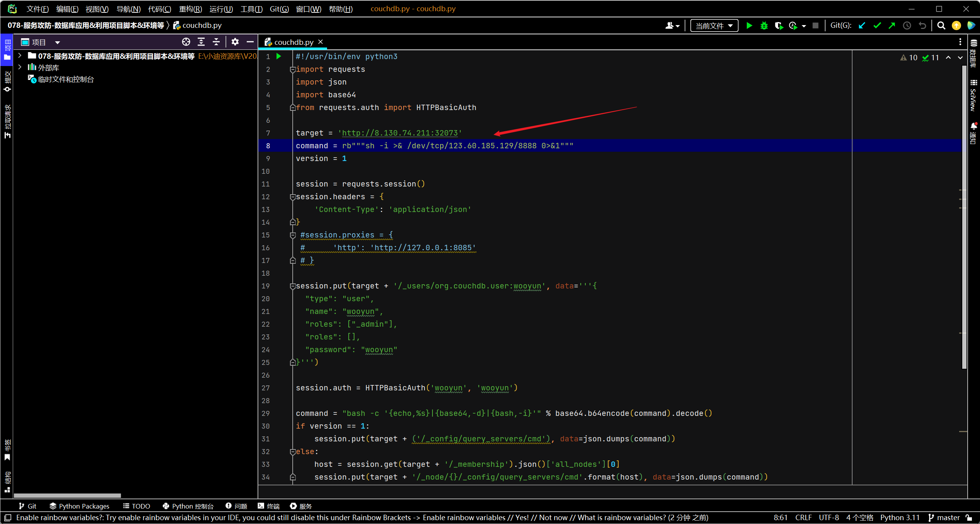Open project panel settings gear

pyautogui.click(x=235, y=42)
